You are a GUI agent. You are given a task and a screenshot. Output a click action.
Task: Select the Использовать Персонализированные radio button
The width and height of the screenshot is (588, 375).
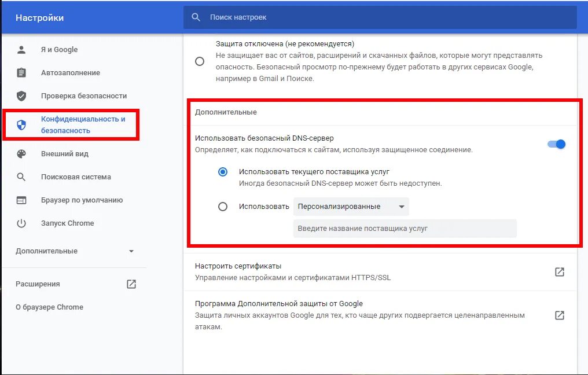tap(223, 207)
